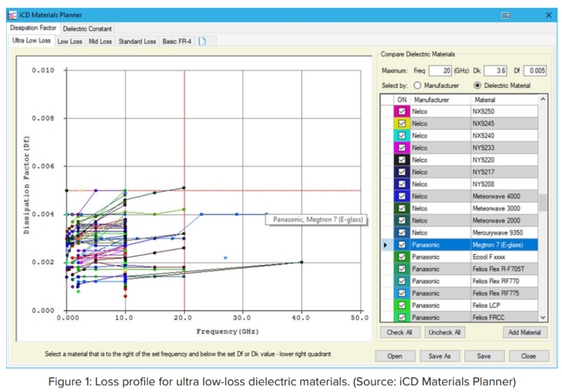The width and height of the screenshot is (562, 392).
Task: Toggle the Ecool F xxxx checkbox
Action: point(402,257)
